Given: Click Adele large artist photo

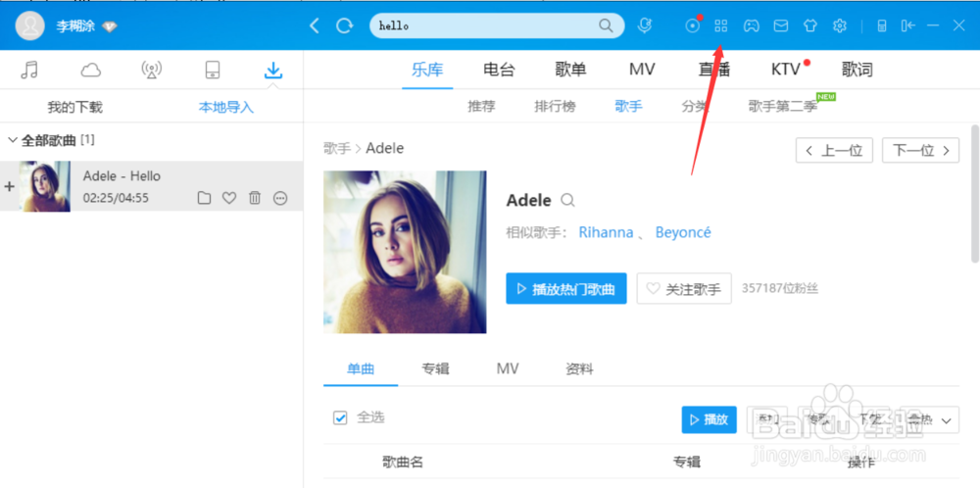Looking at the screenshot, I should point(405,252).
